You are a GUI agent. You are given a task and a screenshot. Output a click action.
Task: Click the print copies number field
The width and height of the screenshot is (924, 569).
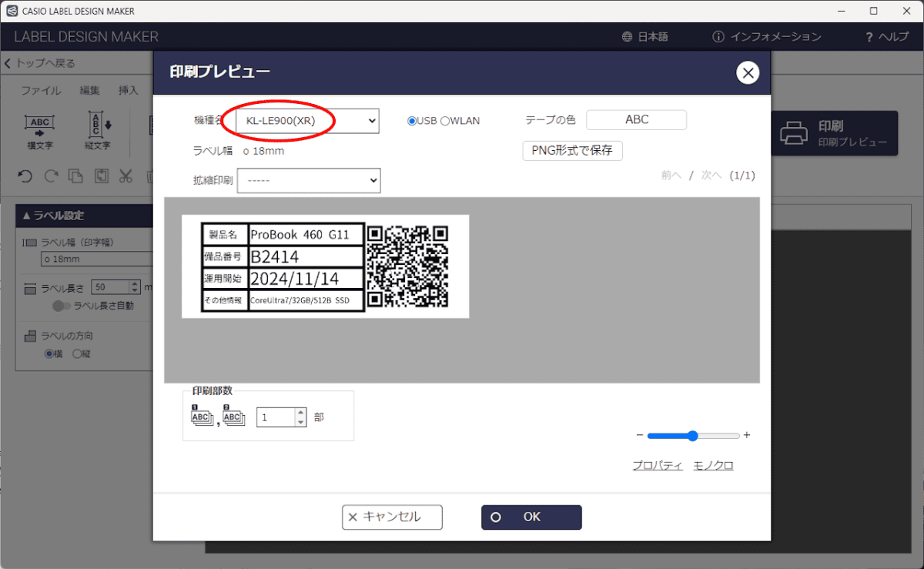(x=276, y=417)
